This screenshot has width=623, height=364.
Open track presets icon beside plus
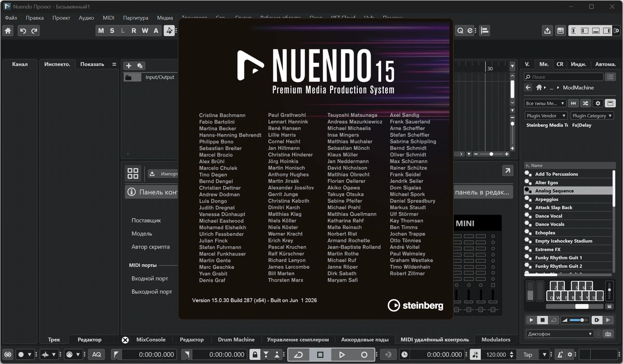pos(140,65)
